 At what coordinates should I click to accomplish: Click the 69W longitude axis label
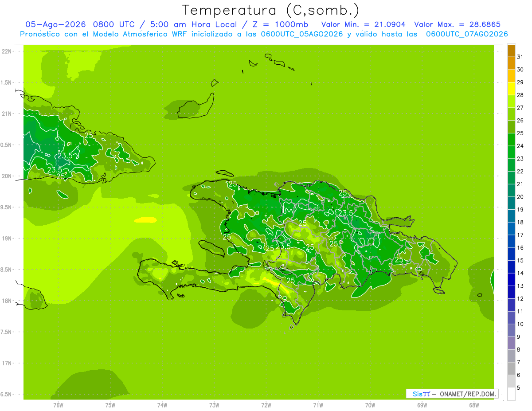422,405
